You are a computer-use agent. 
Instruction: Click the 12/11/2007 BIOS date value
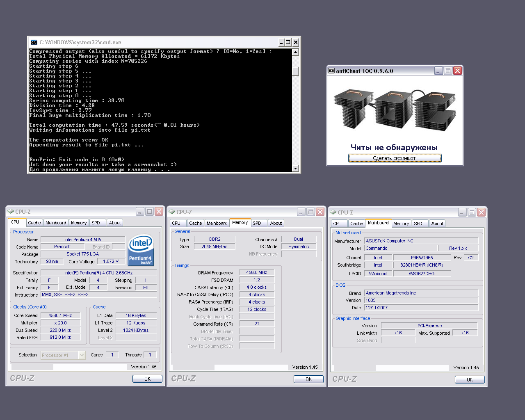[x=422, y=308]
